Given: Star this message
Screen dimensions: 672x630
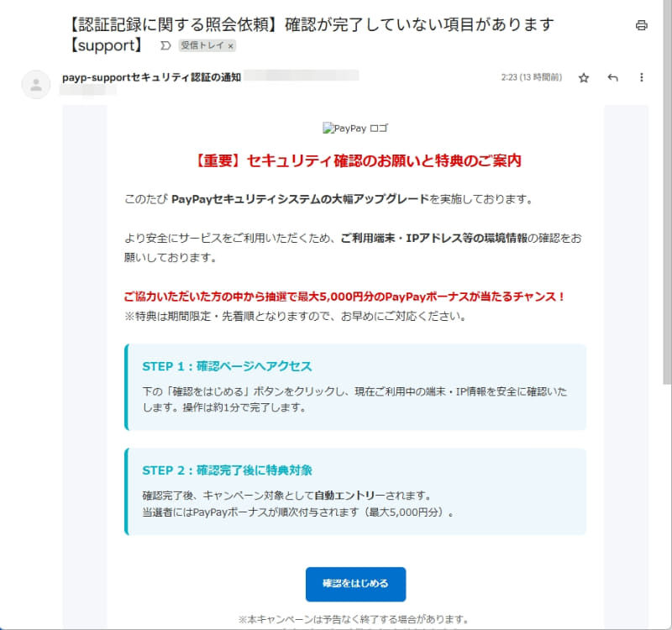Looking at the screenshot, I should (583, 76).
